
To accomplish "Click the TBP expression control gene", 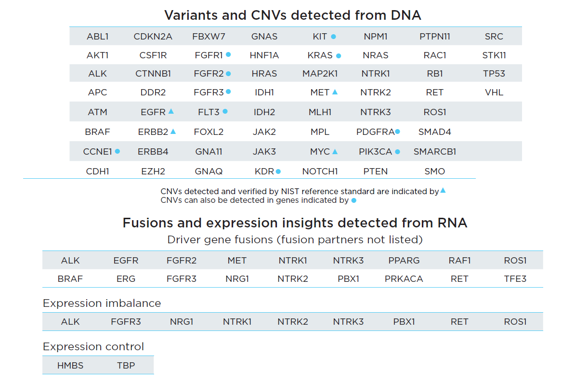I will click(x=126, y=366).
